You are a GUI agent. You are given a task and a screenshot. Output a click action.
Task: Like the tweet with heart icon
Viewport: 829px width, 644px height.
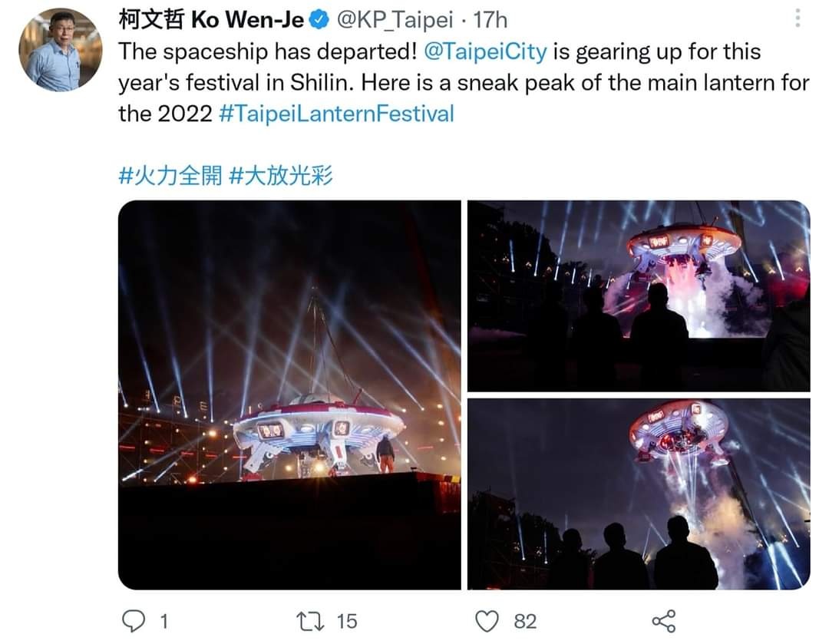tap(487, 621)
